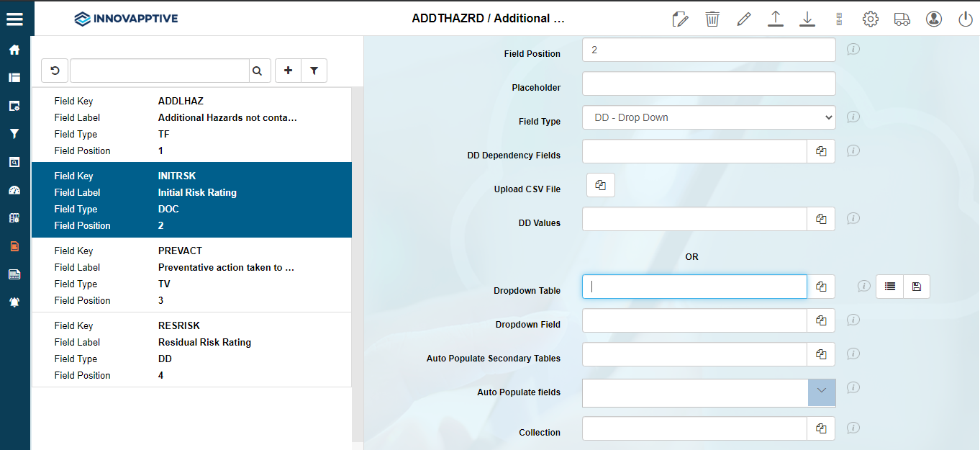Open the dashboard gauge icon in sidebar
980x450 pixels.
[x=14, y=190]
